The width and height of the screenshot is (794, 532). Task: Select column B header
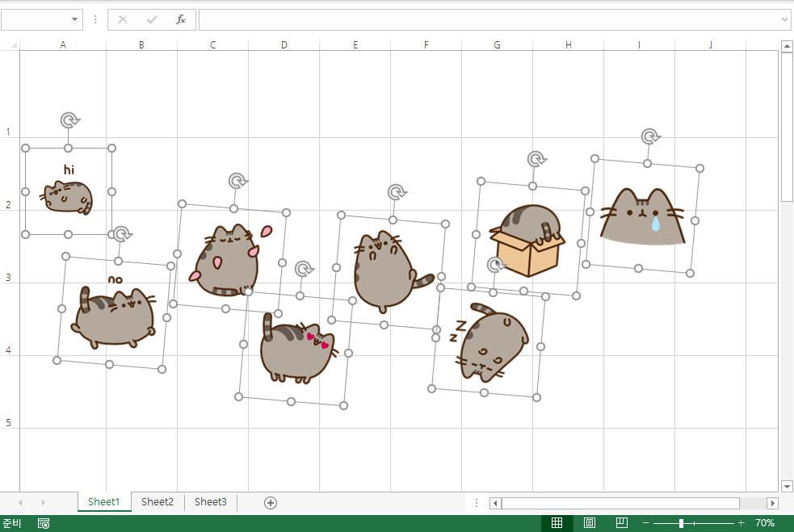(142, 45)
